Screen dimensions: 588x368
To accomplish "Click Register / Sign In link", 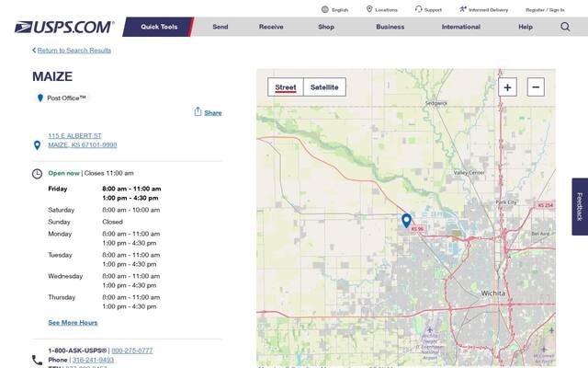I will 545,10.
